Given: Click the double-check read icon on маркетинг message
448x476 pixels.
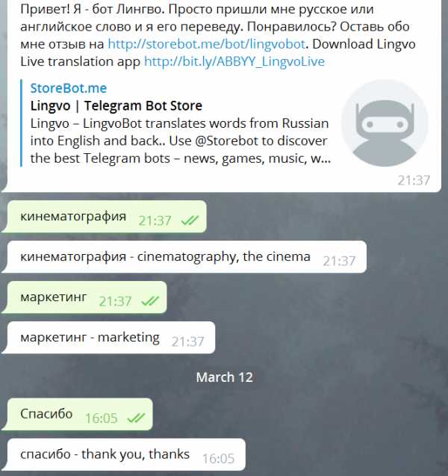Looking at the screenshot, I should pyautogui.click(x=150, y=301).
